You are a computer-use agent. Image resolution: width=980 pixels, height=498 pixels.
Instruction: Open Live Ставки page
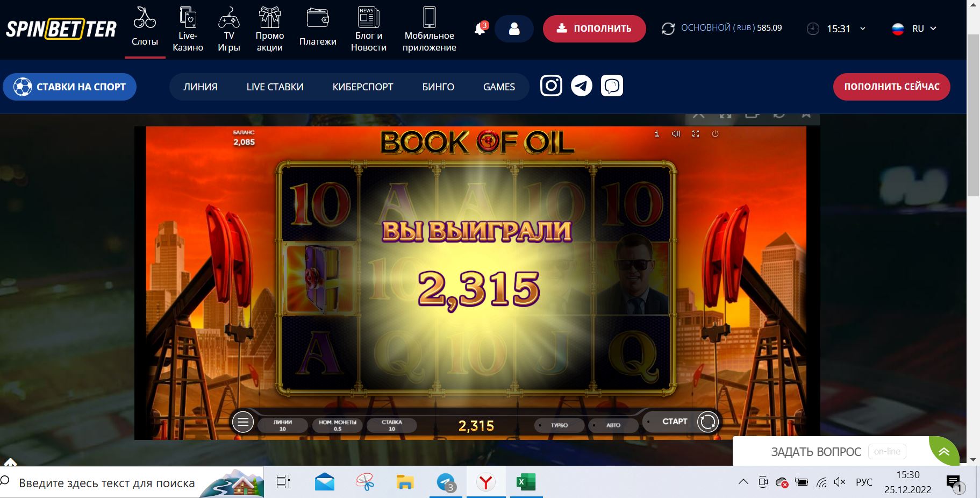pyautogui.click(x=275, y=87)
